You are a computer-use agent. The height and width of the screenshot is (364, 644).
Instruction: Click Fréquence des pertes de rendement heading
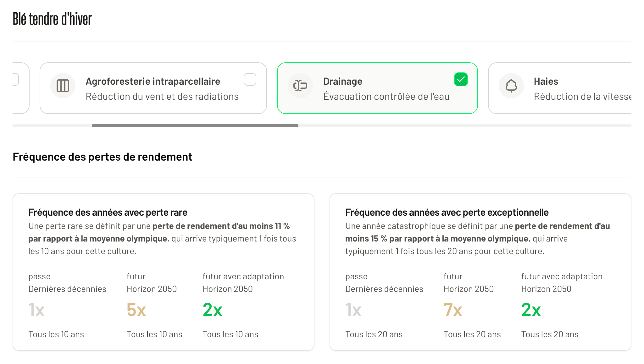coord(102,157)
